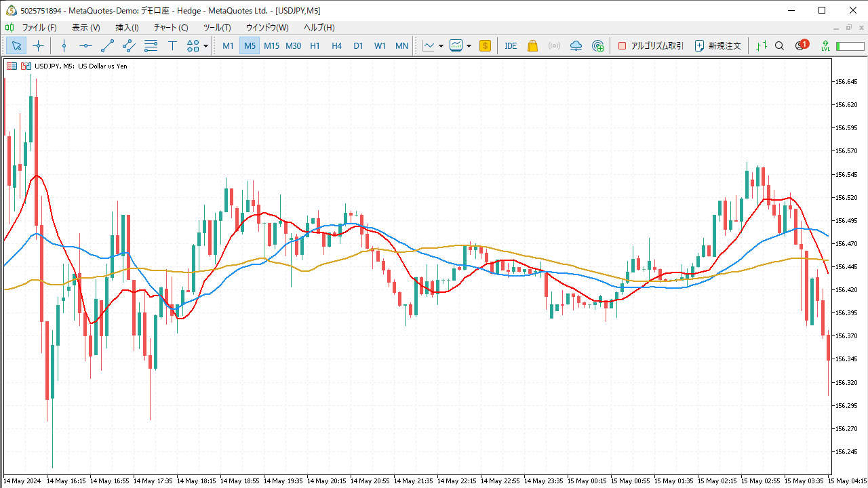Open the account notifications icon with badge
The height and width of the screenshot is (488, 868).
click(x=801, y=45)
